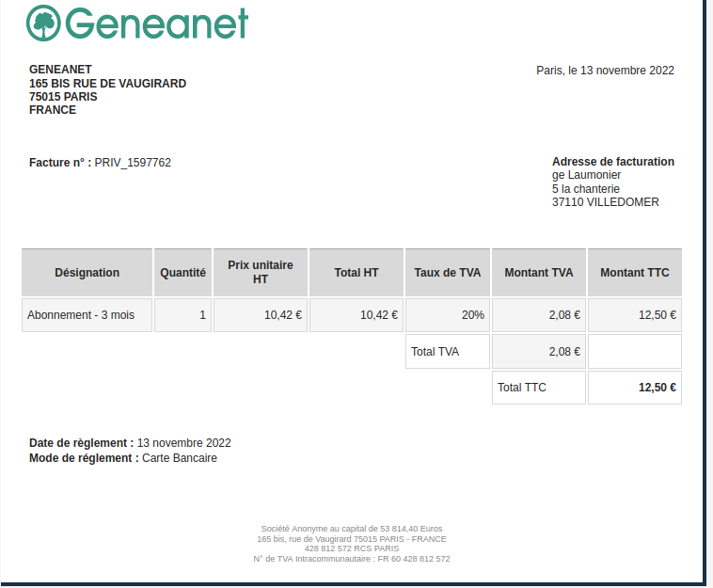Viewport: 713px width, 588px height.
Task: Click the Adresse de facturation heading
Action: click(x=613, y=162)
